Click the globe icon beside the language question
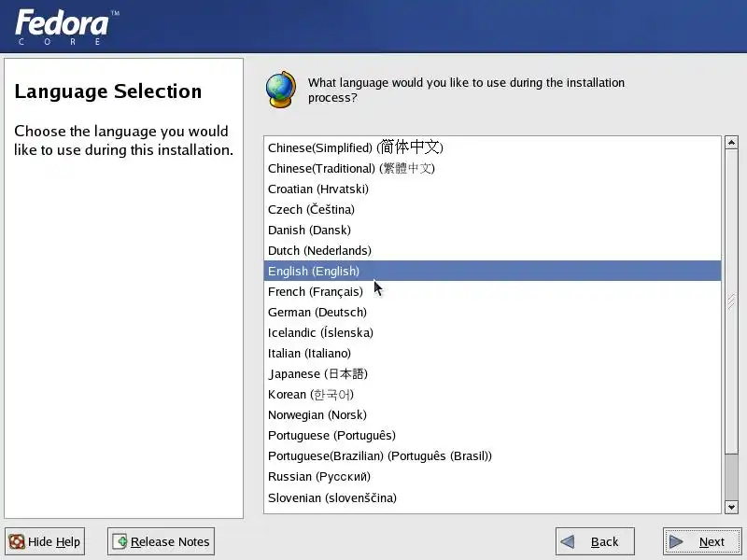747x560 pixels. coord(281,90)
